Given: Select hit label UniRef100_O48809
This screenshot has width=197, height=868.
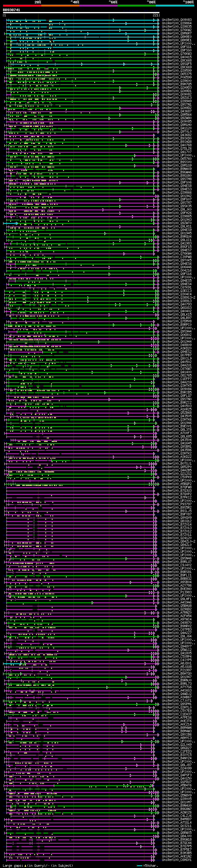Looking at the screenshot, I should pyautogui.click(x=177, y=345).
